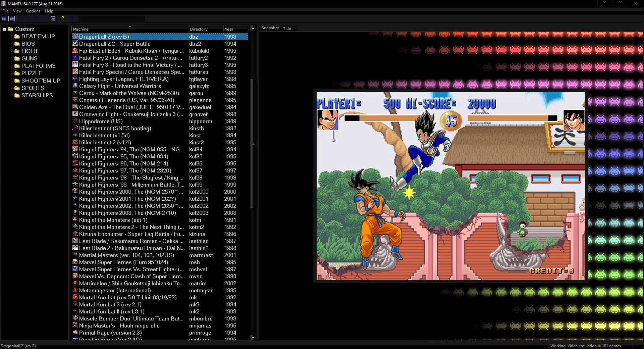This screenshot has width=644, height=349.
Task: Select Hippodrome (US) in the list
Action: 160,121
